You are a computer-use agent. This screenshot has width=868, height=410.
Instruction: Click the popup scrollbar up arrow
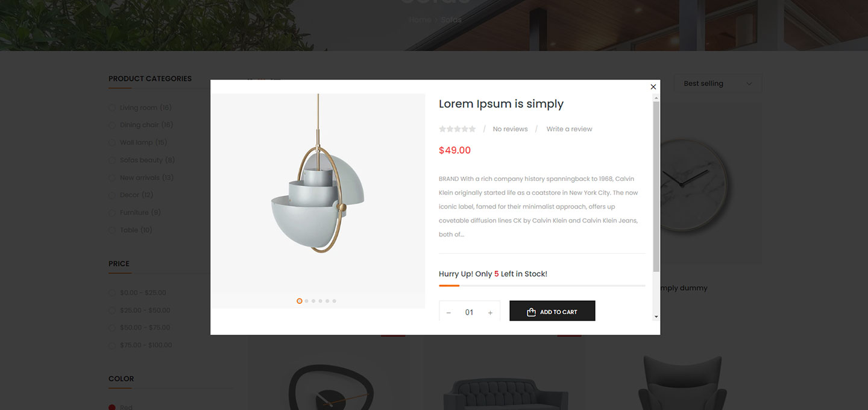656,97
